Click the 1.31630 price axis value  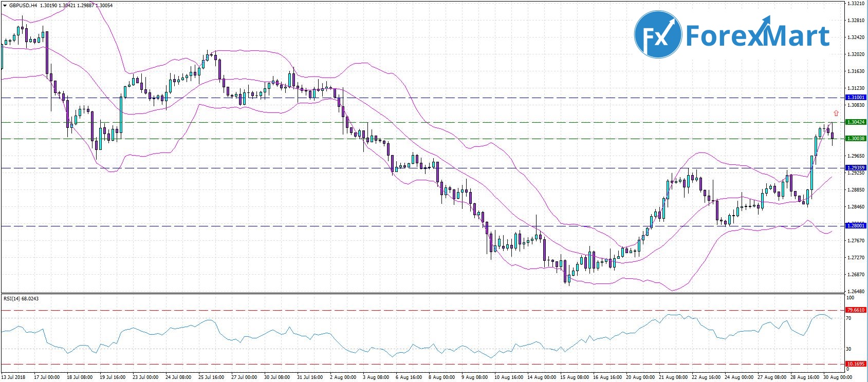(855, 71)
